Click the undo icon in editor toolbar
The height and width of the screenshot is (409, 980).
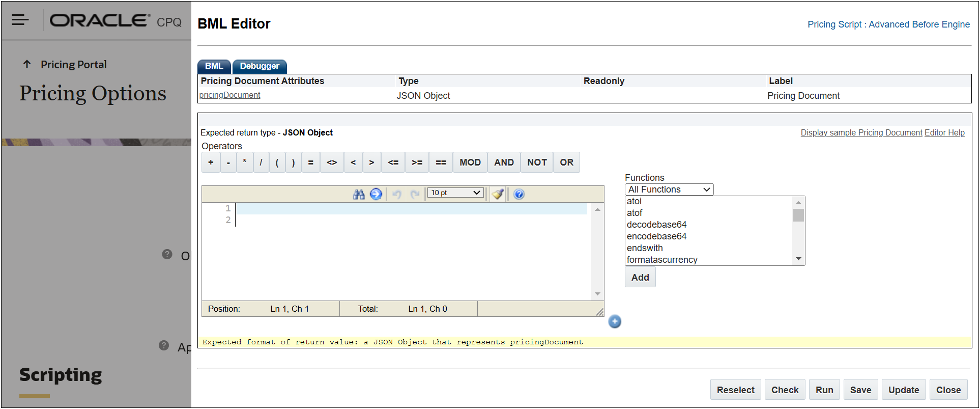(397, 194)
